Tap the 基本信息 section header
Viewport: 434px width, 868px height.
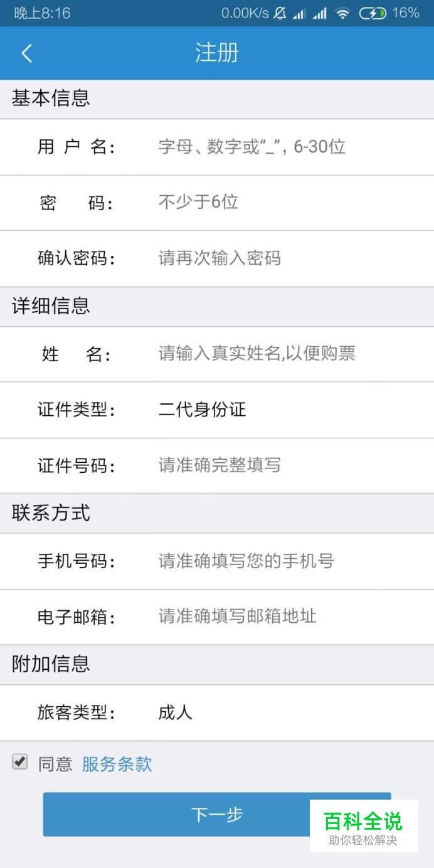click(x=51, y=98)
